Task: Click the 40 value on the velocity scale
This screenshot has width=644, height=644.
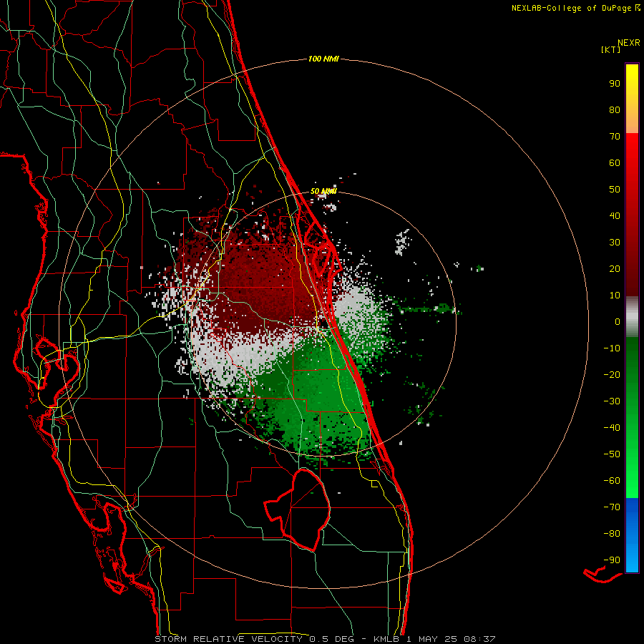Action: click(615, 215)
